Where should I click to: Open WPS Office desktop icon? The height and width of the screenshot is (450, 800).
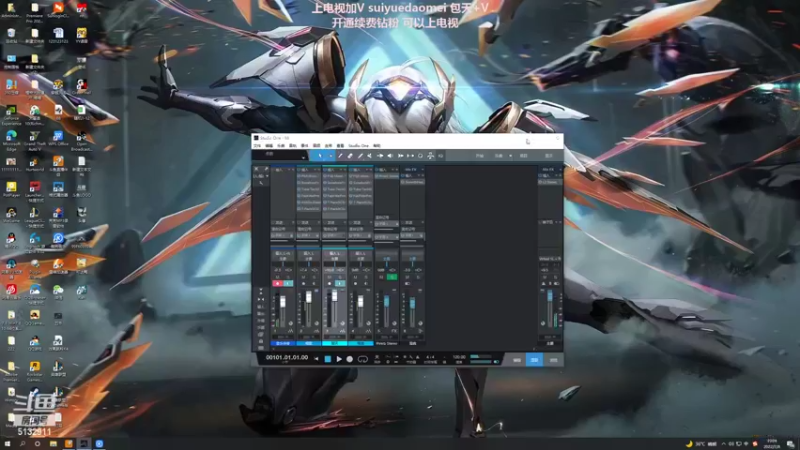(58, 138)
